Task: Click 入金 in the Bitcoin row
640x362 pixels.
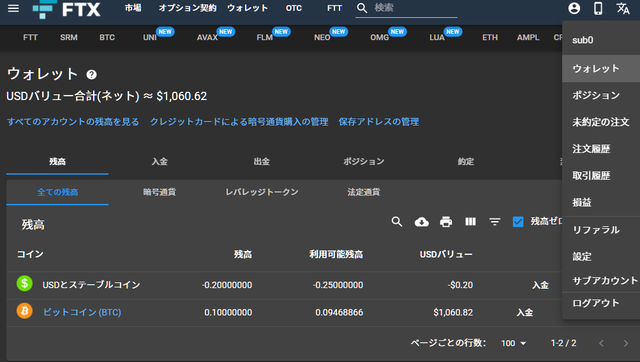Action: 524,312
